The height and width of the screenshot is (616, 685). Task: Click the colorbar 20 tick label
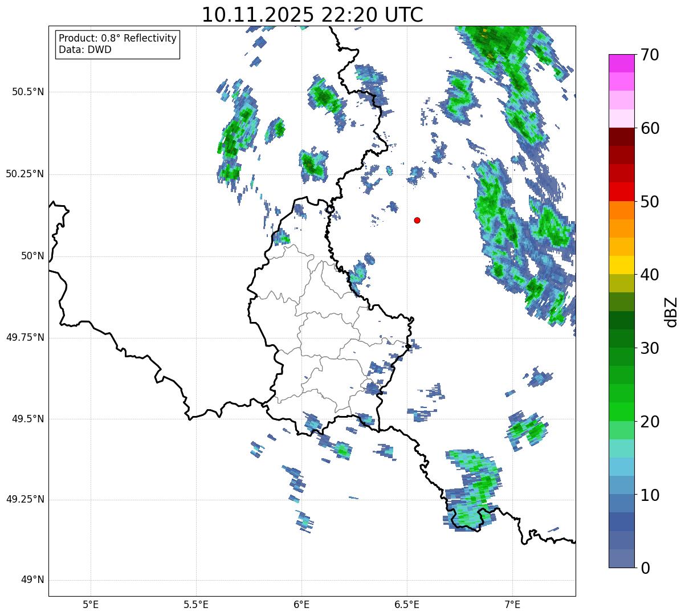(x=650, y=422)
